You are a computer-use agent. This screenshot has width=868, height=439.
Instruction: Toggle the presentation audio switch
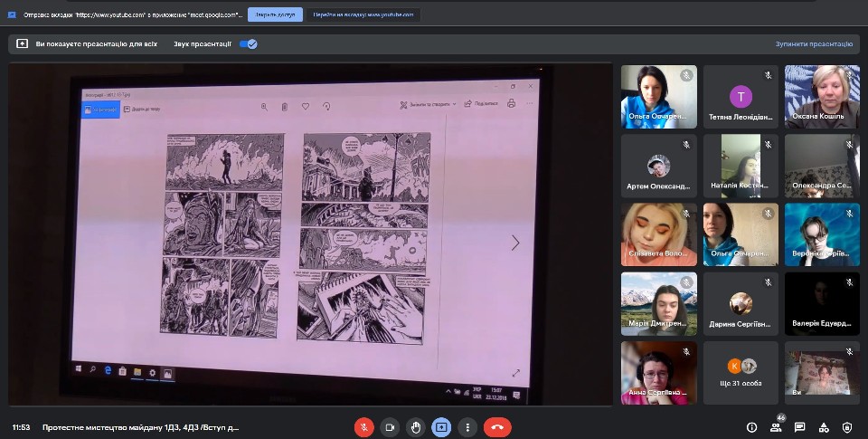[x=249, y=43]
